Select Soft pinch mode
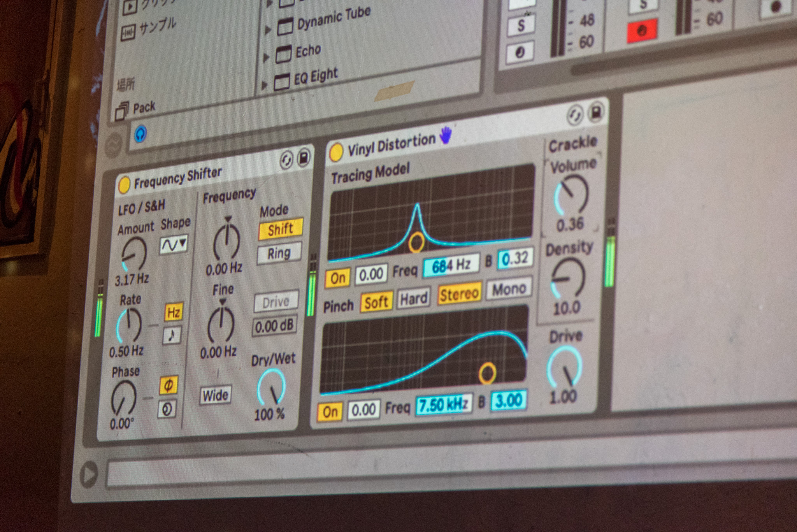Viewport: 797px width, 532px height. click(x=376, y=302)
